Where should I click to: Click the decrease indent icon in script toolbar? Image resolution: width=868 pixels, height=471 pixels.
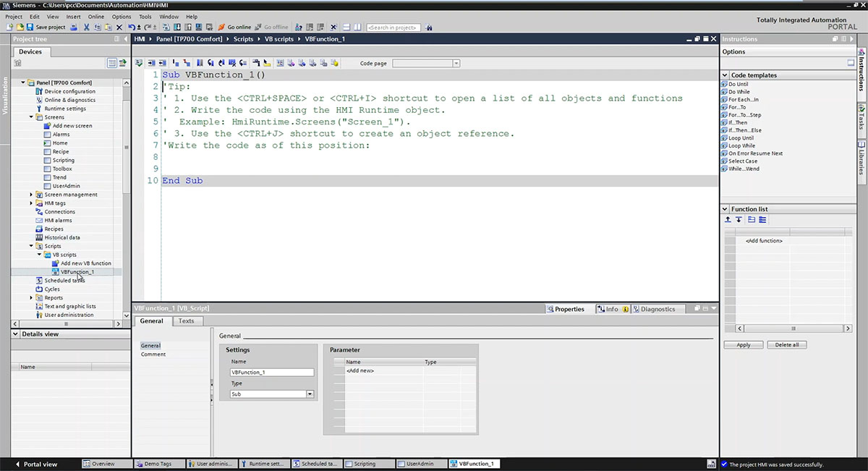[162, 63]
